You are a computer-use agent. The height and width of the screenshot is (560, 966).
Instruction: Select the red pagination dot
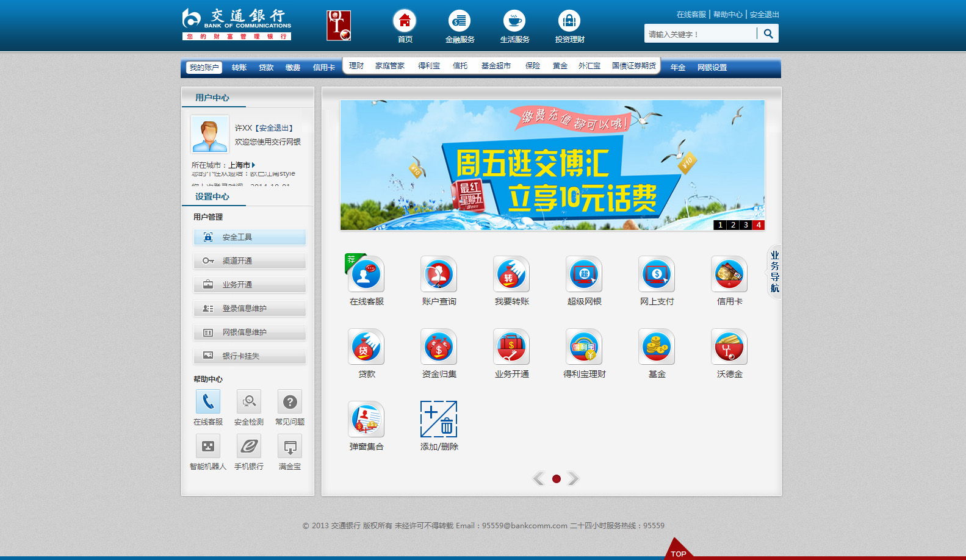[557, 479]
